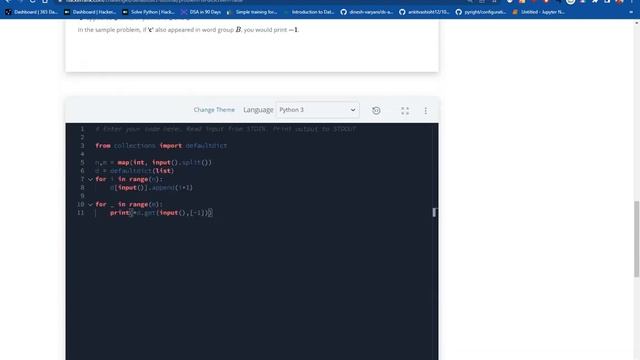Screen dimensions: 640x360
Task: Click the comment on editor line 1
Action: [226, 129]
